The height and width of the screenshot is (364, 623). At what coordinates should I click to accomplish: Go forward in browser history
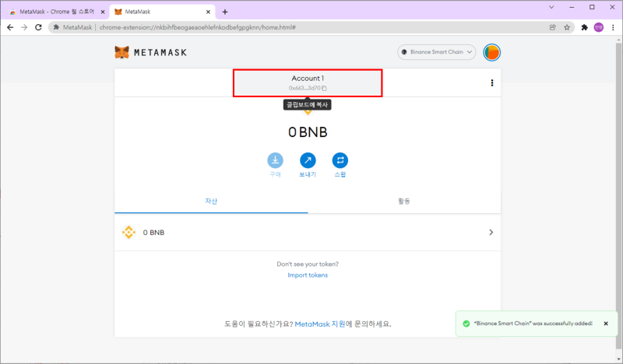pos(24,27)
